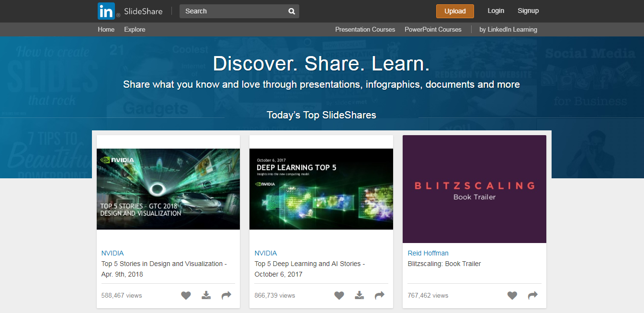Go to the Home menu item
This screenshot has width=644, height=313.
(106, 29)
